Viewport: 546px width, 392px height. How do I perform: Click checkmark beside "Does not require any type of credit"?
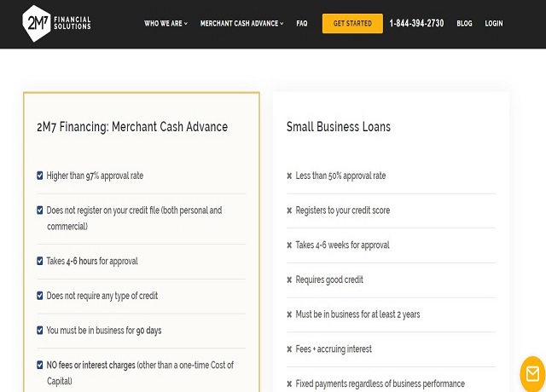point(40,296)
